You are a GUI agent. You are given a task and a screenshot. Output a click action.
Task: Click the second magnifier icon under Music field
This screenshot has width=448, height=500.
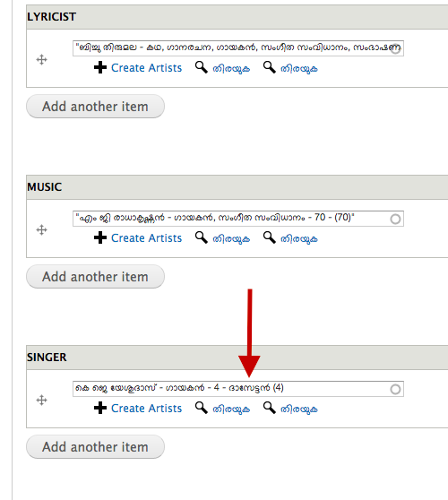(x=269, y=237)
